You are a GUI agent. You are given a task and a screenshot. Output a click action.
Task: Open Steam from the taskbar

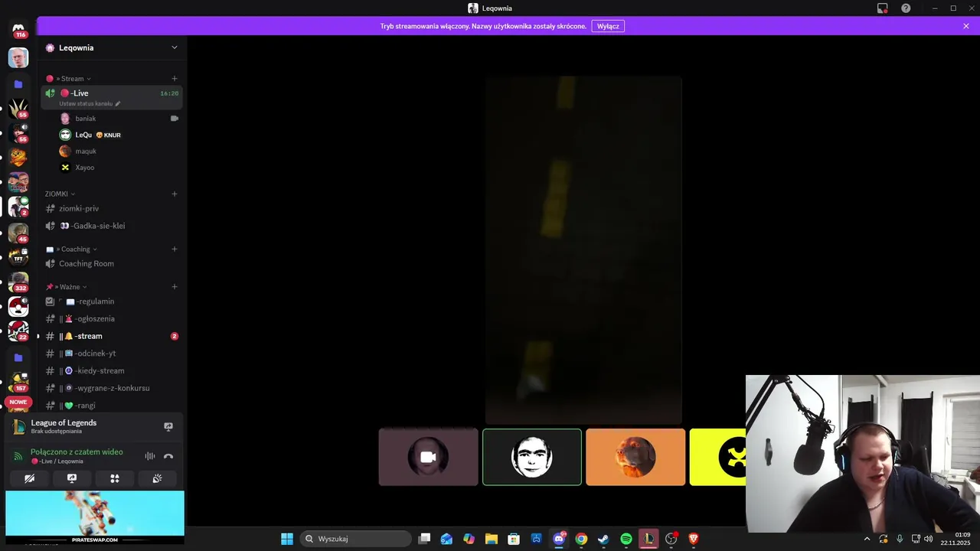603,539
